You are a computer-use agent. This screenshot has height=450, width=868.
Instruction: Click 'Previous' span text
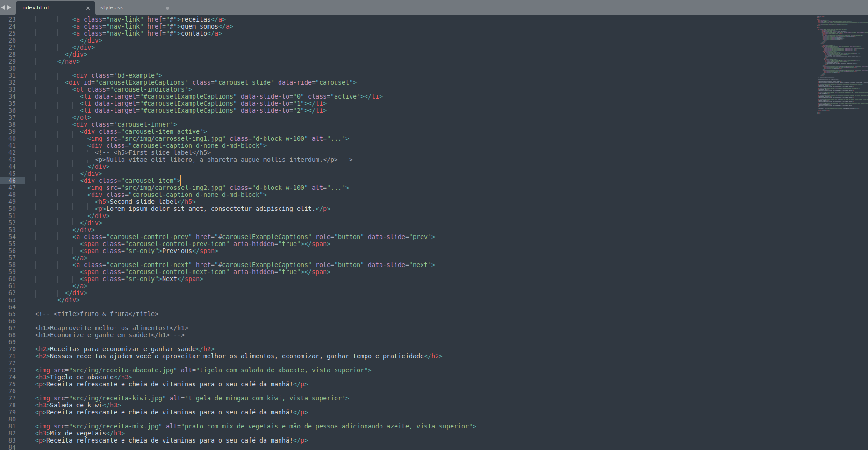click(x=177, y=251)
